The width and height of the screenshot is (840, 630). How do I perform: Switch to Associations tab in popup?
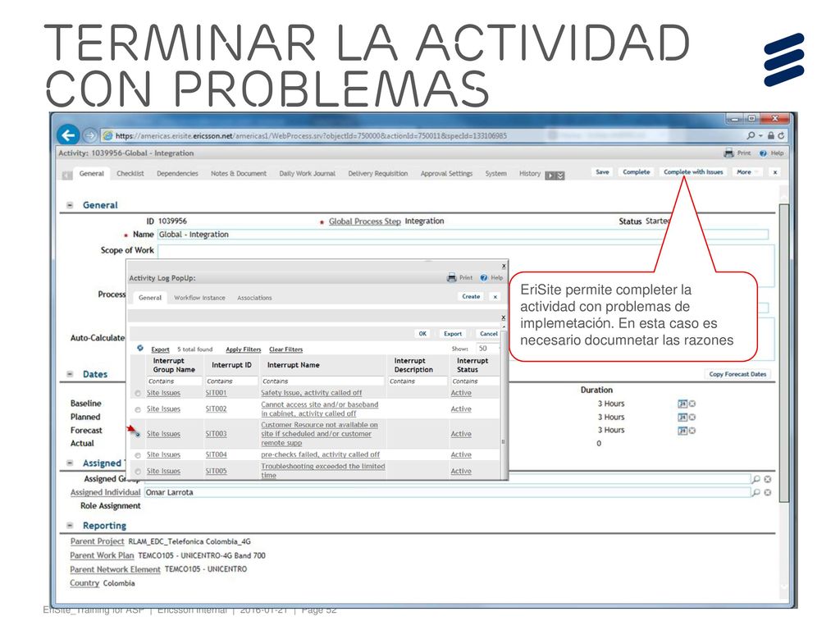click(254, 298)
